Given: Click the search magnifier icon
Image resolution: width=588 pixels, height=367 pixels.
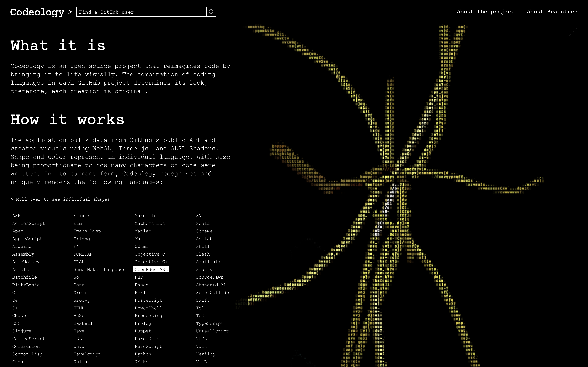Looking at the screenshot, I should 211,12.
